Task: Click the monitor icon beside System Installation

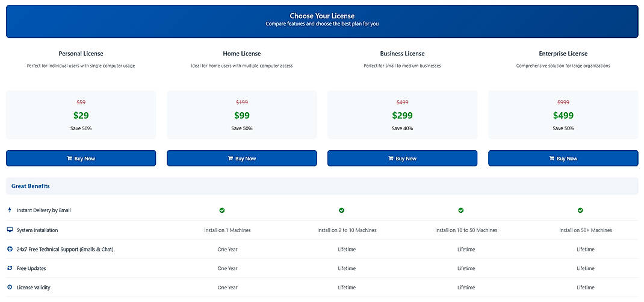Action: coord(10,230)
